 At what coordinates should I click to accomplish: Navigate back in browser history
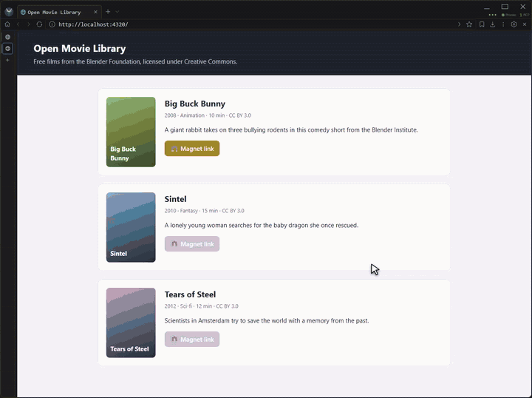click(x=18, y=24)
